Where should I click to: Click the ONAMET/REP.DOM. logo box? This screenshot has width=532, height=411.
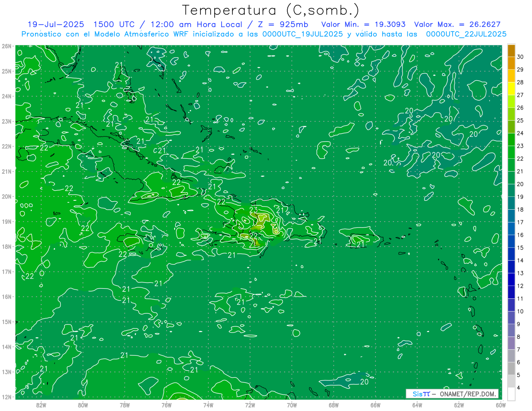(x=452, y=394)
